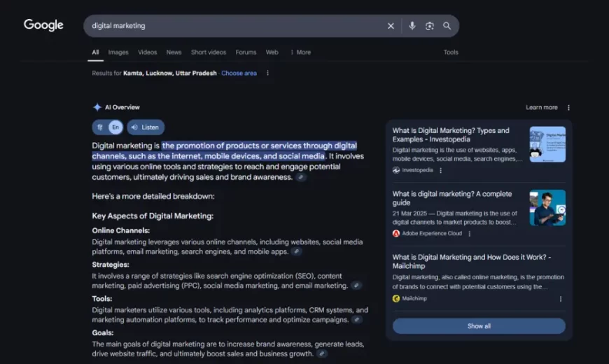Click the Choose area link
This screenshot has width=609, height=364.
click(x=239, y=73)
